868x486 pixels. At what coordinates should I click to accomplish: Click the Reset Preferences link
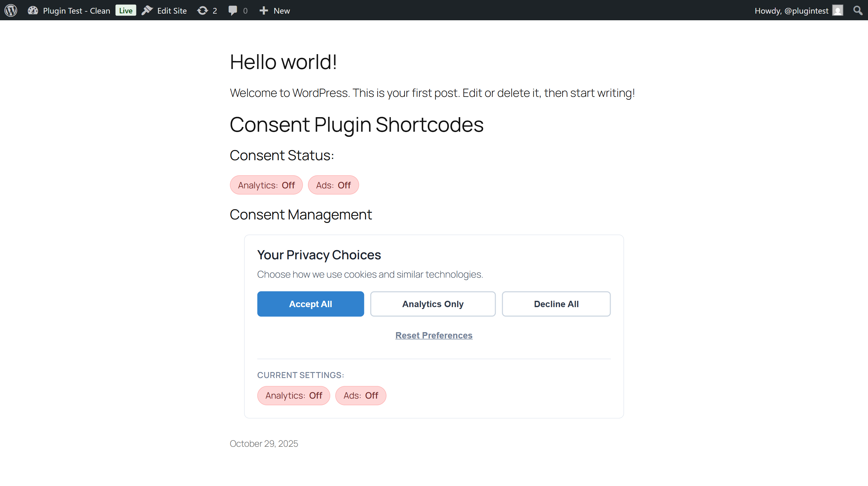(x=434, y=335)
